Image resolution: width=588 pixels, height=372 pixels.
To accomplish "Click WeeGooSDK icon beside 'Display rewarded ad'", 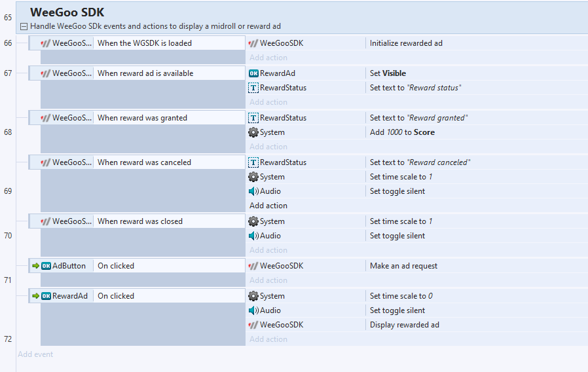I will [253, 325].
